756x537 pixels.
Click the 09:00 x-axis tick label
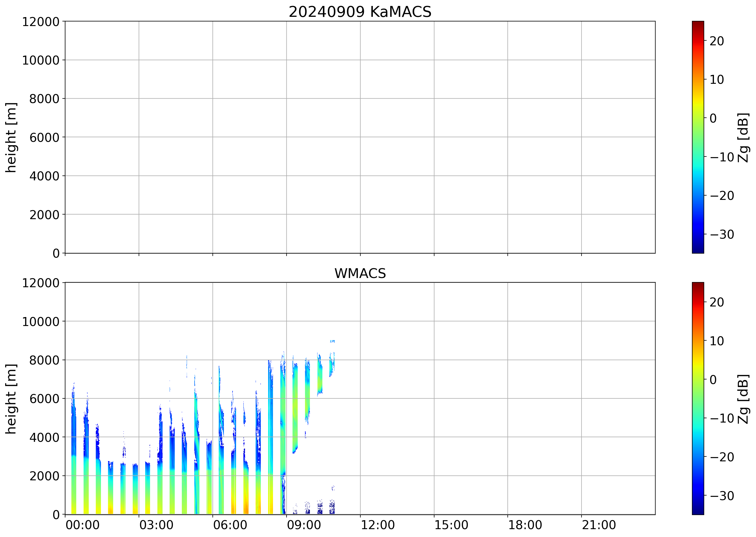click(x=303, y=525)
